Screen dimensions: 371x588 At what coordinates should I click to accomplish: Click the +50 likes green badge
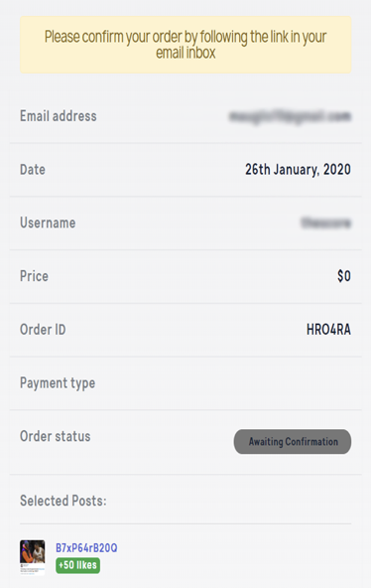coord(77,565)
